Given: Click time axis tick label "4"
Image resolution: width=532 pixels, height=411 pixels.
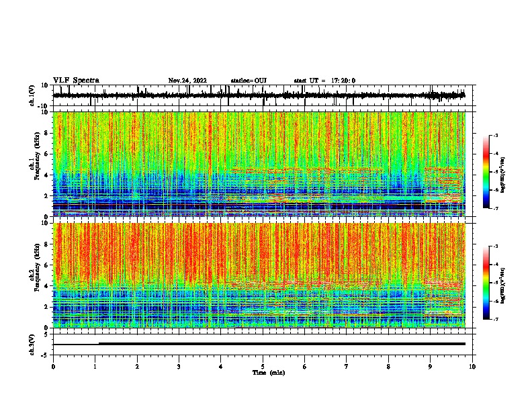Looking at the screenshot, I should click(221, 367).
